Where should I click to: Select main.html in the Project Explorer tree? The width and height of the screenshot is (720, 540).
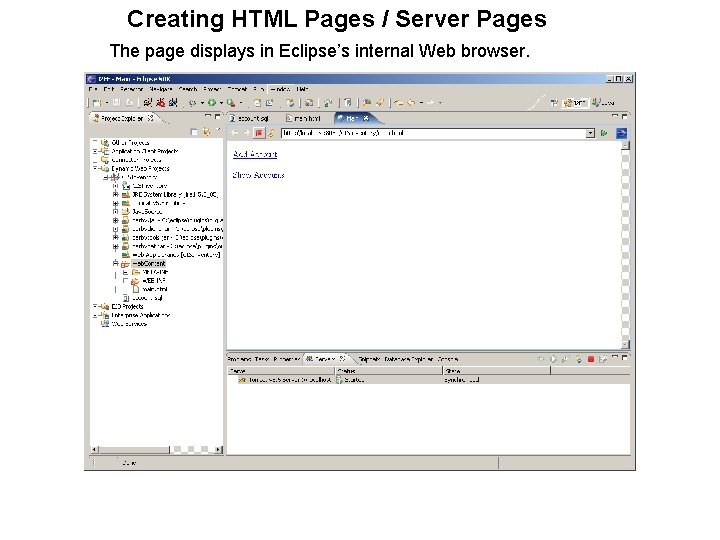[155, 289]
